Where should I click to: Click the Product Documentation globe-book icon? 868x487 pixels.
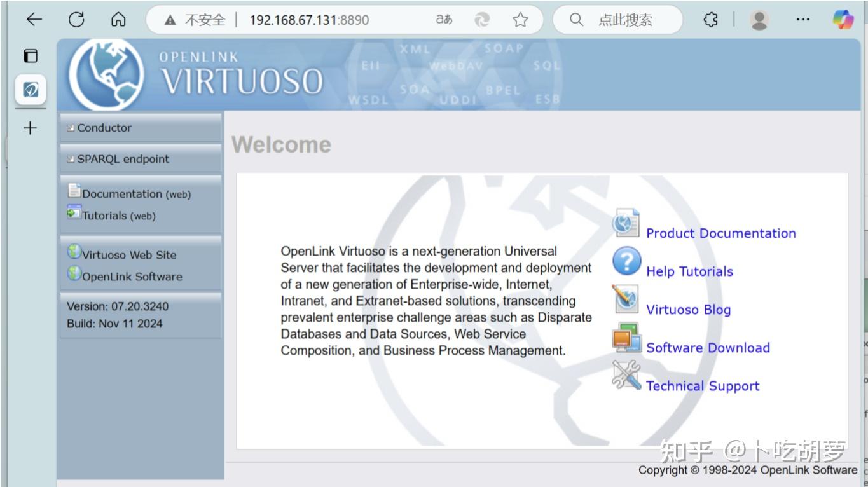tap(626, 223)
